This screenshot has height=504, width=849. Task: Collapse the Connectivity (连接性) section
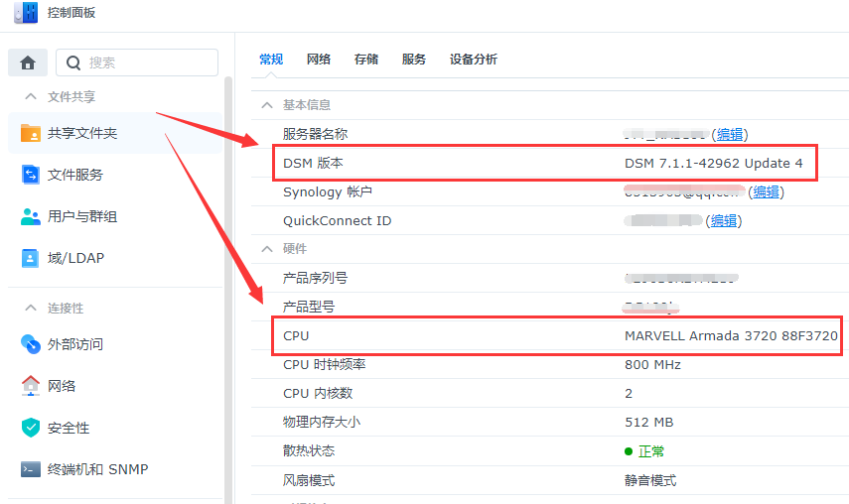29,309
